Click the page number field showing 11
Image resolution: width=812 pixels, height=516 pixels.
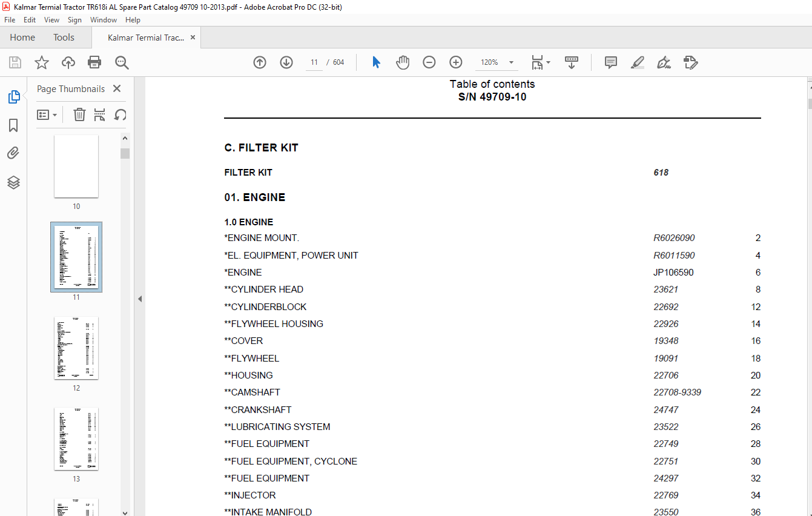click(x=314, y=62)
